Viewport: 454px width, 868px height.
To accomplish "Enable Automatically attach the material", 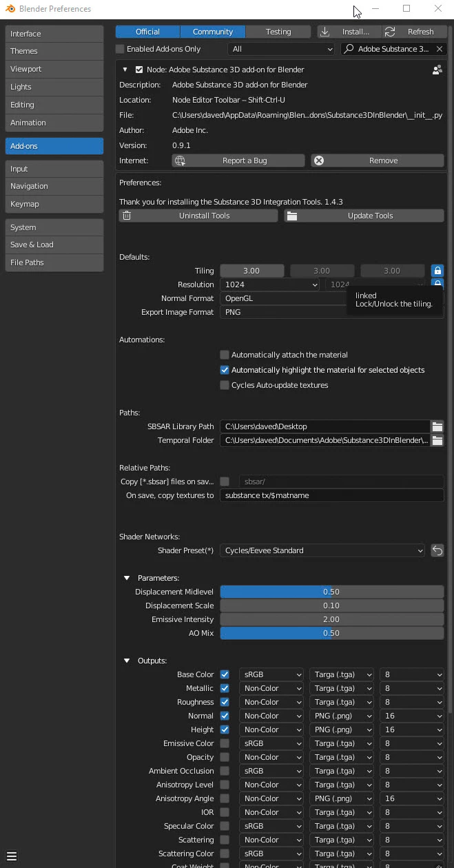I will coord(225,355).
